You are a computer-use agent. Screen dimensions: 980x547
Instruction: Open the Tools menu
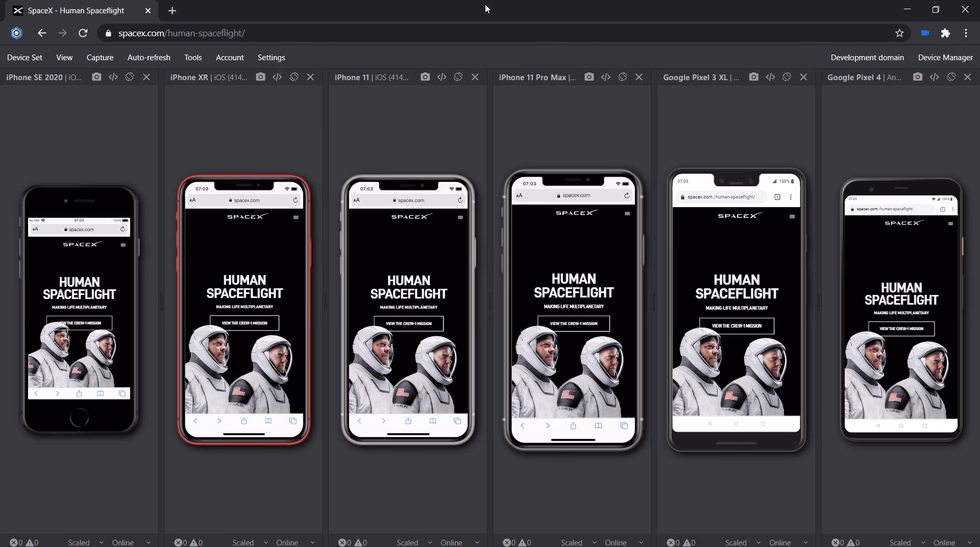click(x=192, y=57)
